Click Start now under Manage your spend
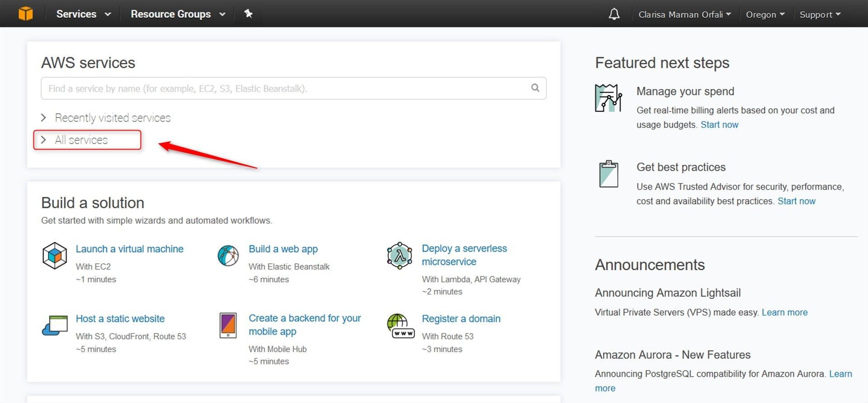 click(x=719, y=125)
